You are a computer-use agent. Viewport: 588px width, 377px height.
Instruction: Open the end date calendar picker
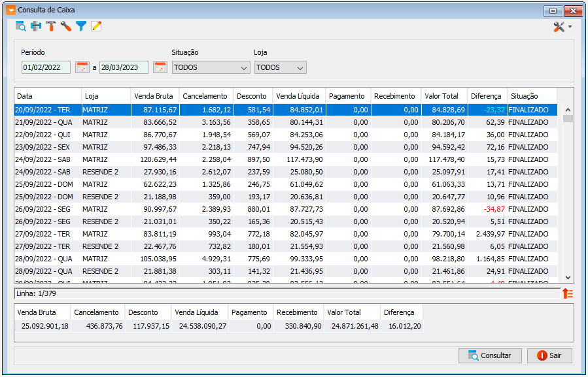click(160, 67)
